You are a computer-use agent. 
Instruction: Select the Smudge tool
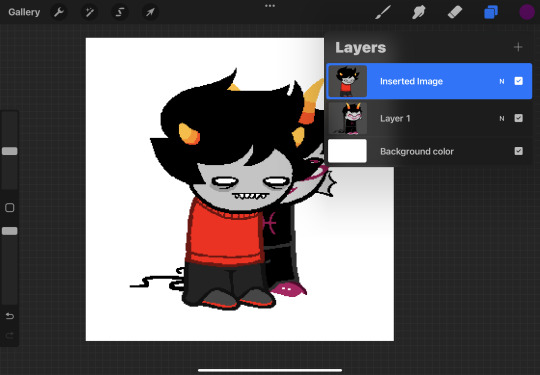click(418, 12)
